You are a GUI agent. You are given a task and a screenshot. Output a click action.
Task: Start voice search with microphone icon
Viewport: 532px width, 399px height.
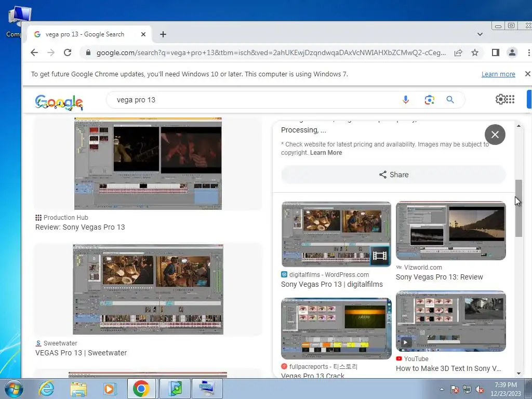(405, 100)
